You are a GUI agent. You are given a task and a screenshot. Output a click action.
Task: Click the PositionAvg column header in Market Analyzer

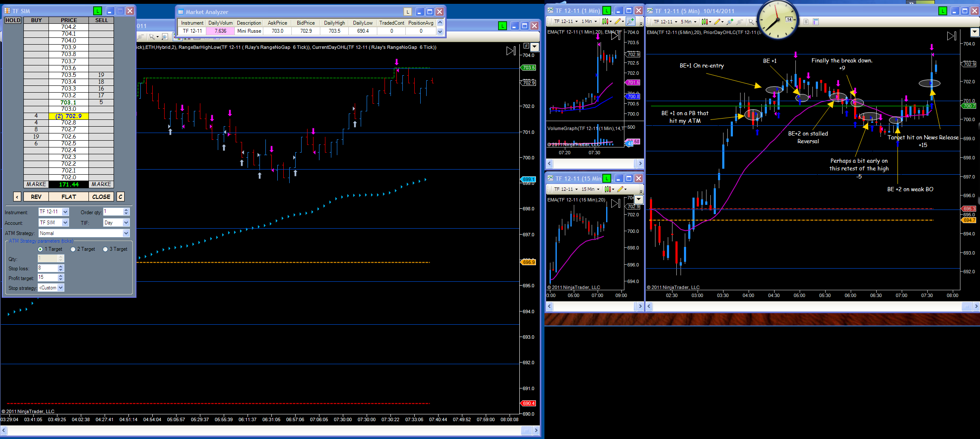[421, 23]
